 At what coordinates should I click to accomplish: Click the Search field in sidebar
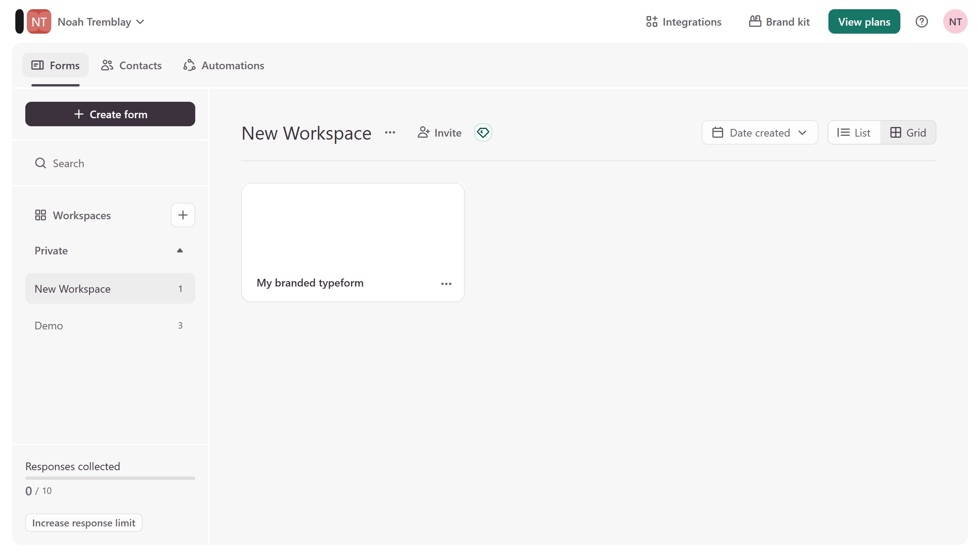click(x=110, y=163)
